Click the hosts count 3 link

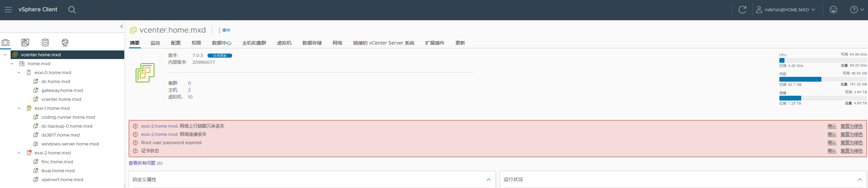click(189, 90)
